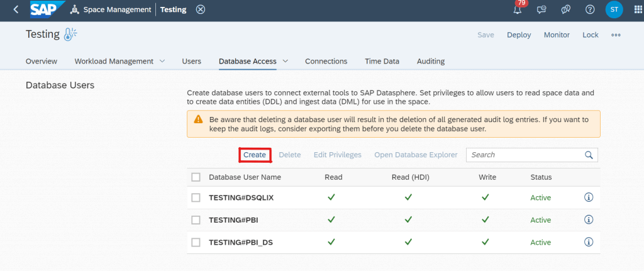Click Active status of TESTING#PBI
The width and height of the screenshot is (644, 271).
(x=540, y=220)
